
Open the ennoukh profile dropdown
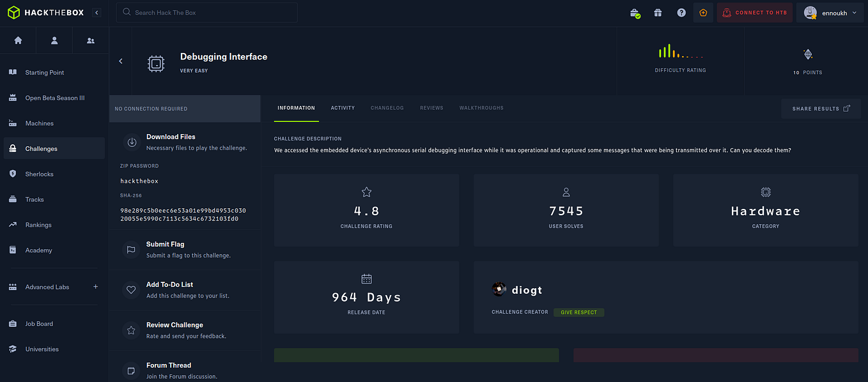(x=829, y=12)
